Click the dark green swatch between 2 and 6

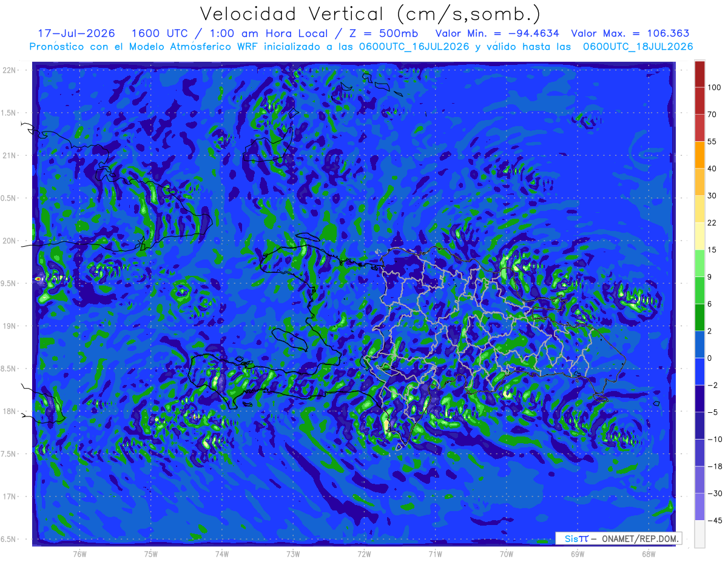(699, 317)
